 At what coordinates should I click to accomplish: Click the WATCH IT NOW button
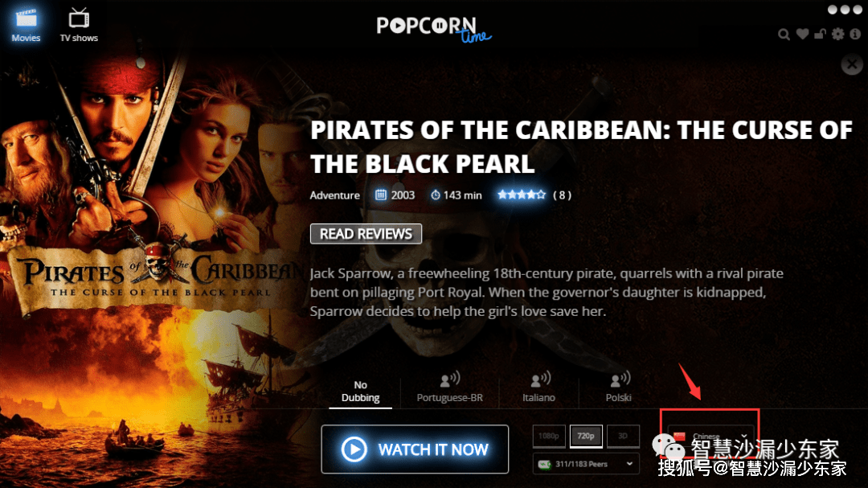click(x=415, y=449)
